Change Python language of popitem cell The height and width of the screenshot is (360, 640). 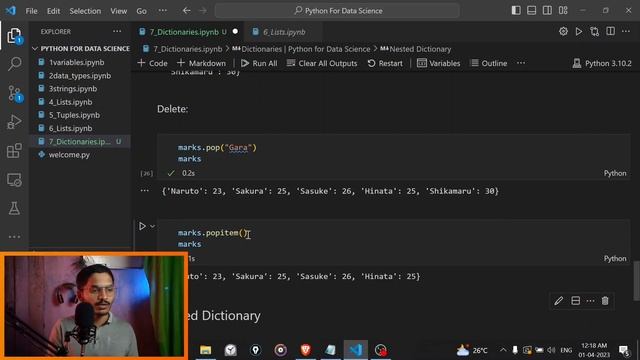(x=615, y=258)
